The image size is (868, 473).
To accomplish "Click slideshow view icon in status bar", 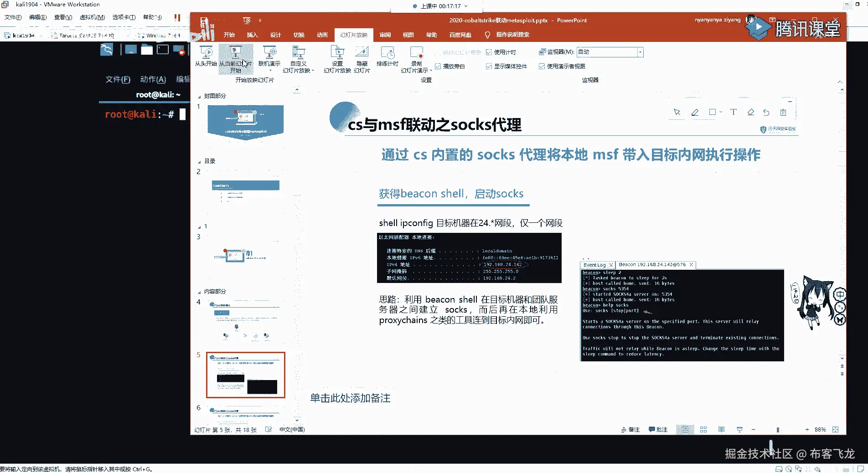I will coord(739,430).
